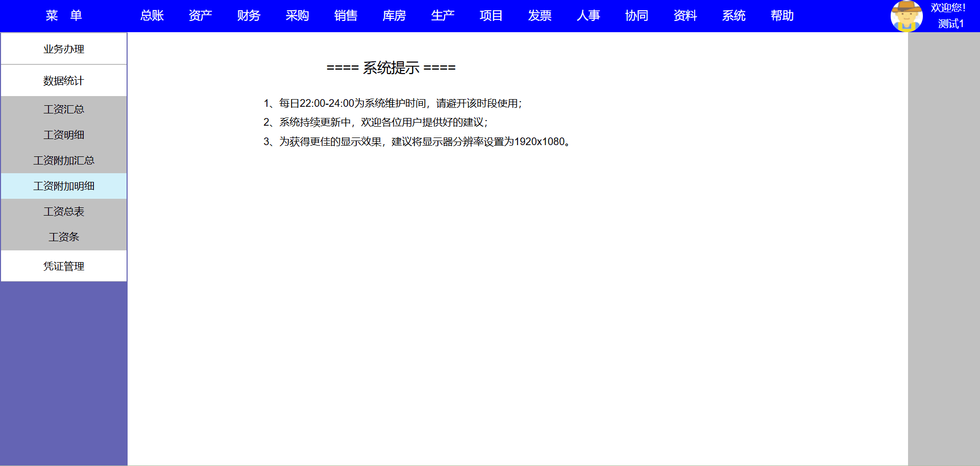980x466 pixels.
Task: Open the 资产 menu
Action: 200,16
